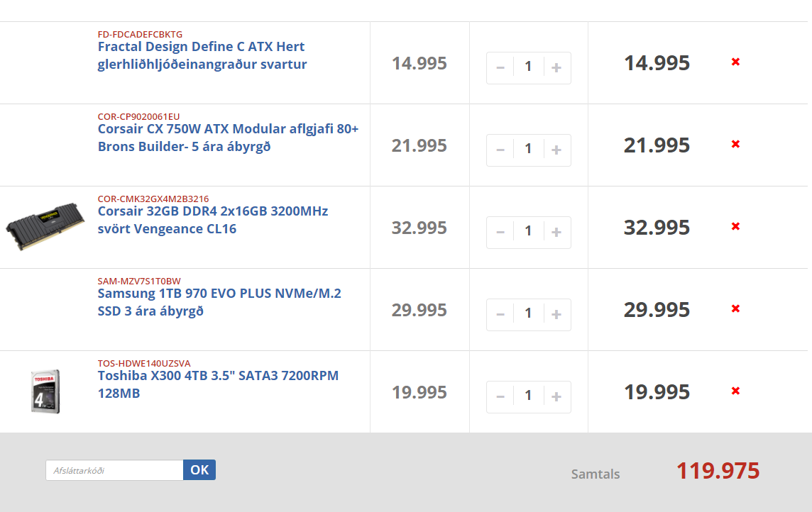
Task: Reduce Corsair Vengeance memory quantity by one
Action: coord(500,232)
